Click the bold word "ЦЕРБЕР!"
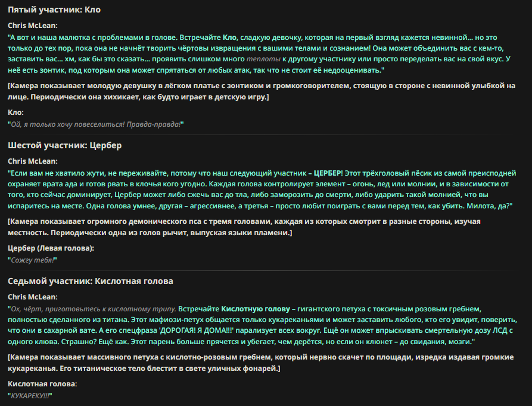 328,173
